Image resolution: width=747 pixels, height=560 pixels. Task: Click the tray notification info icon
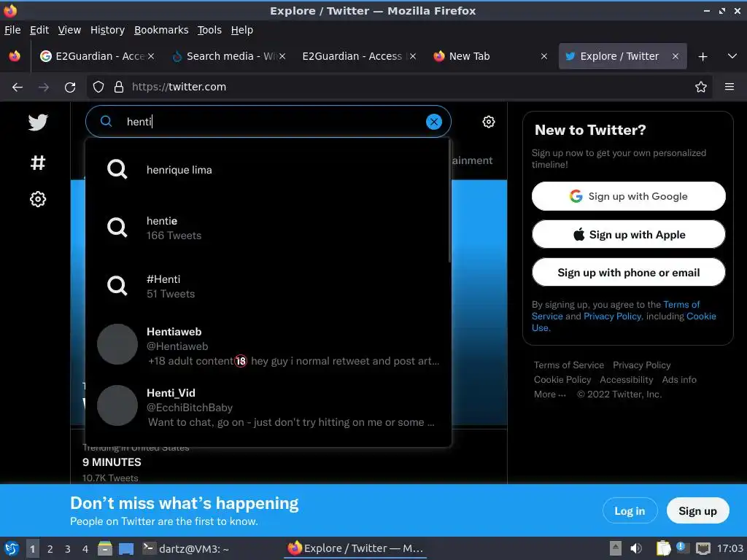coord(681,547)
